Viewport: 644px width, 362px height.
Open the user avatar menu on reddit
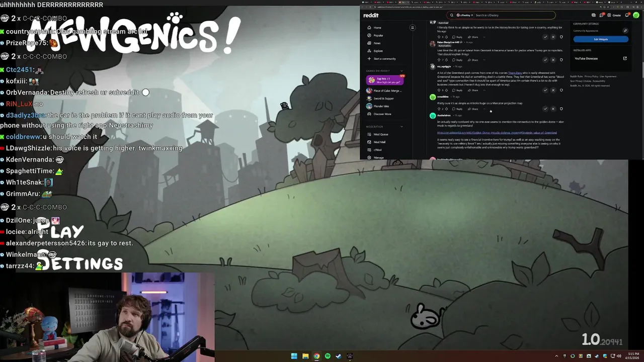tap(636, 15)
